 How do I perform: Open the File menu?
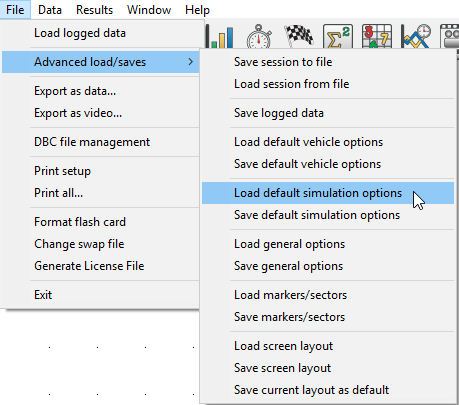point(15,10)
